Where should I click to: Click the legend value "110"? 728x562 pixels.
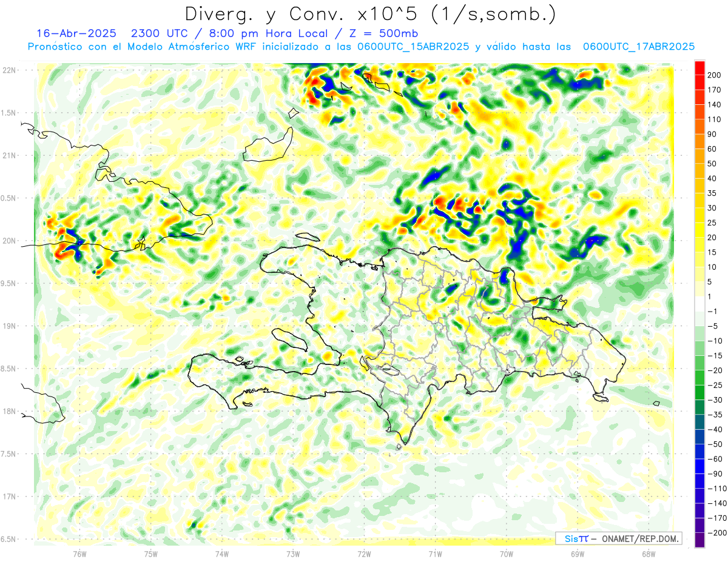point(714,119)
